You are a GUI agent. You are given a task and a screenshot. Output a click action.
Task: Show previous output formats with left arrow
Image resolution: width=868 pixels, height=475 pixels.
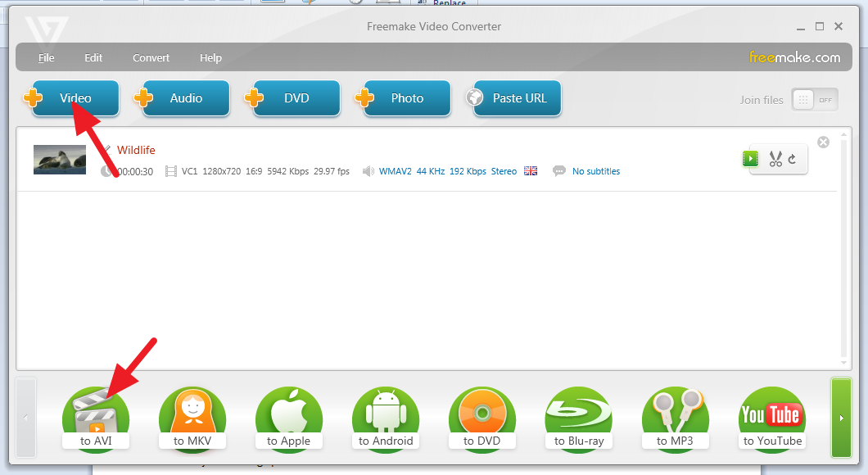(x=25, y=418)
